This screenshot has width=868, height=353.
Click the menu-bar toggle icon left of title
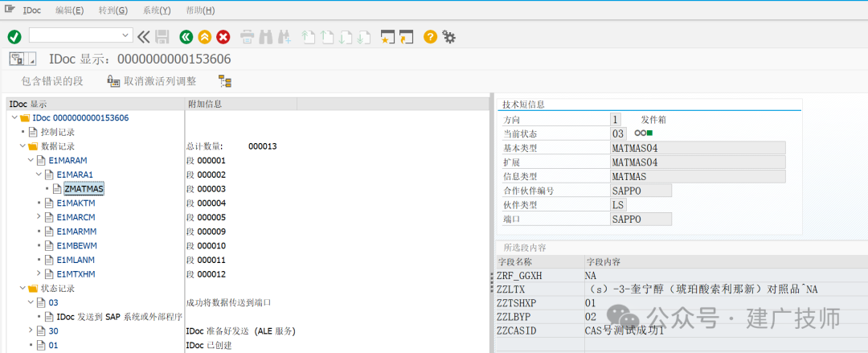point(18,58)
